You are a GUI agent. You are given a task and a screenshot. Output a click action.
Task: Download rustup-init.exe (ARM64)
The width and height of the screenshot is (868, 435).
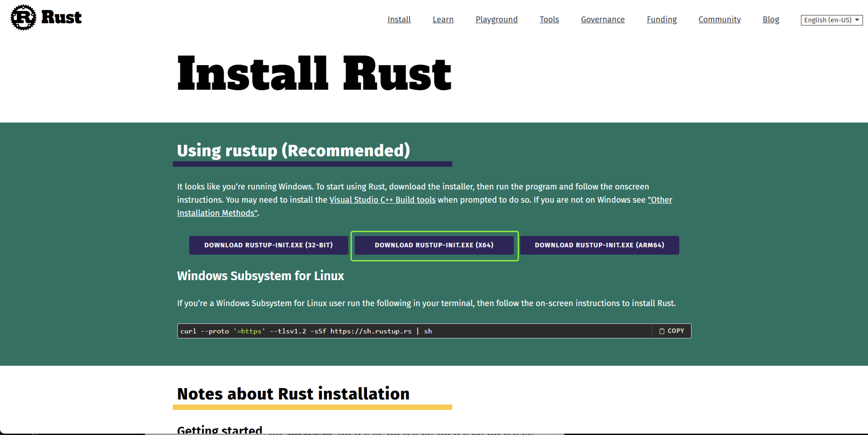coord(599,245)
